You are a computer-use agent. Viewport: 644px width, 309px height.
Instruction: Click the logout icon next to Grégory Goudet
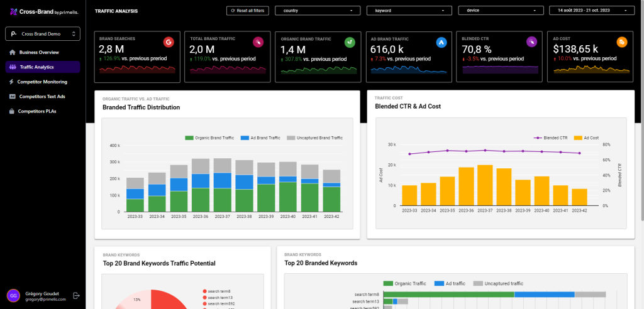pos(76,295)
